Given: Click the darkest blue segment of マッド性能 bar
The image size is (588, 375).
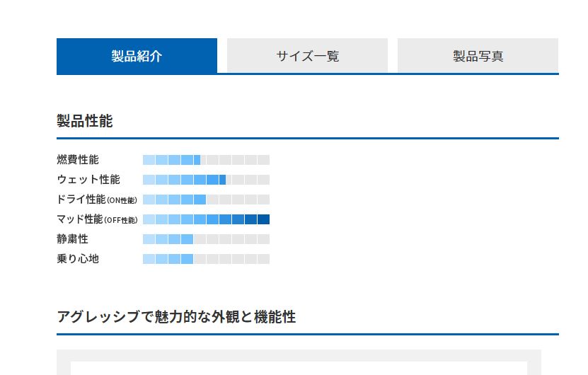Looking at the screenshot, I should point(263,219).
